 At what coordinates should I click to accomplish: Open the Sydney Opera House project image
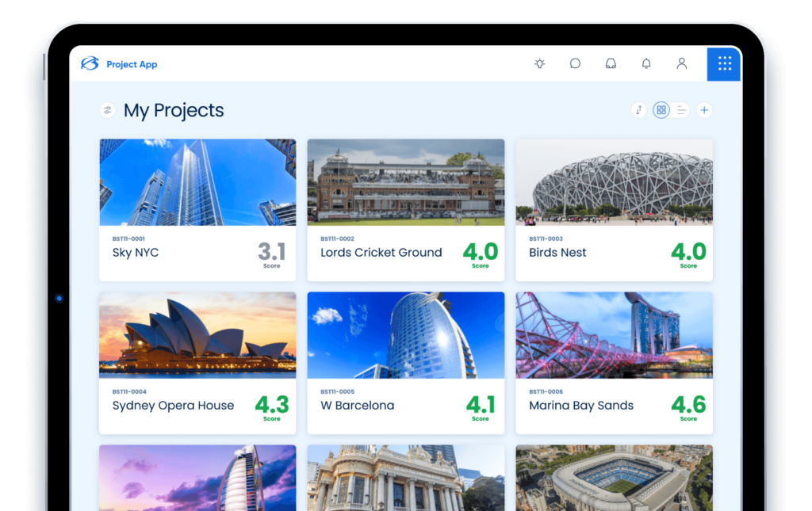pyautogui.click(x=197, y=335)
